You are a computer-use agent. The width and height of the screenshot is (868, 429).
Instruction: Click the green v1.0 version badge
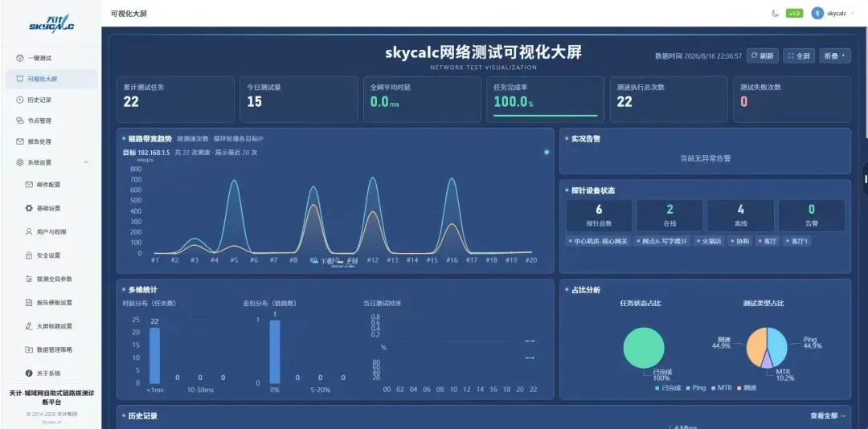tap(794, 14)
